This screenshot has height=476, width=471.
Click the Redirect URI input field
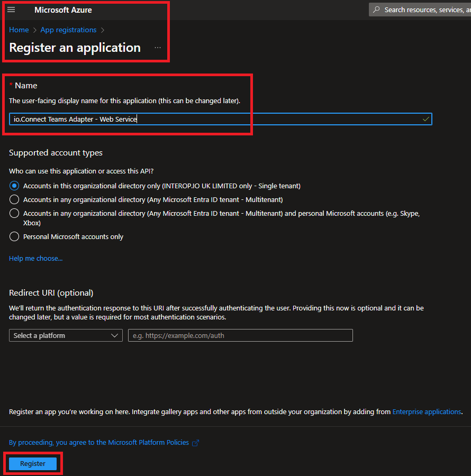pos(240,336)
